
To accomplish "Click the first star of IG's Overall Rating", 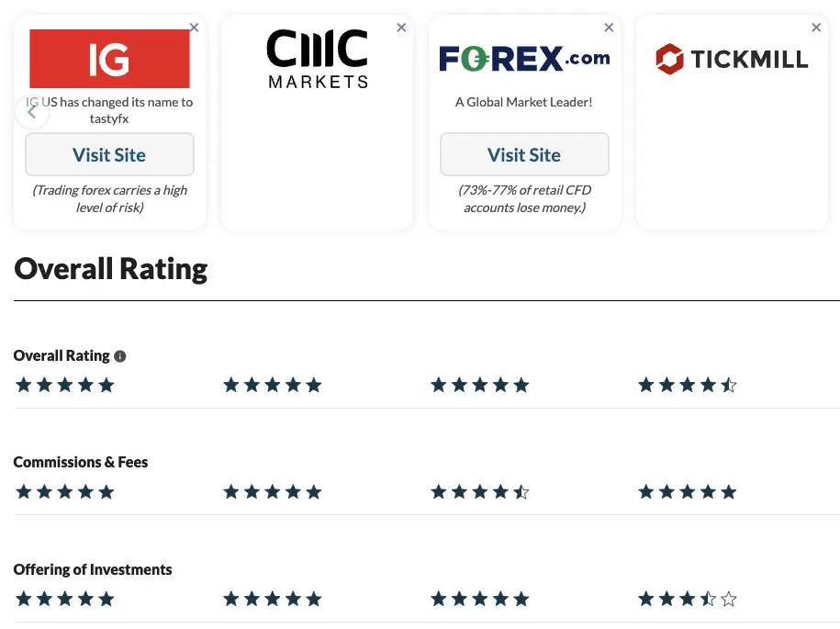I will (23, 385).
